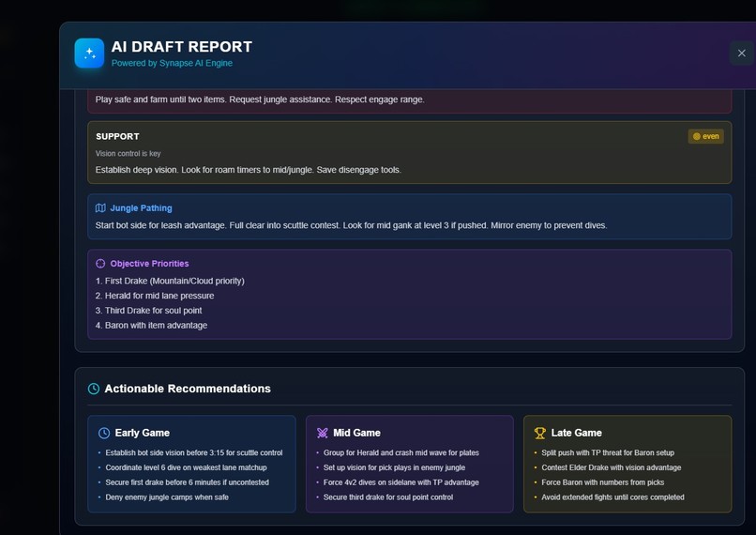
Task: Click the Actionable Recommendations clock icon
Action: [x=94, y=389]
